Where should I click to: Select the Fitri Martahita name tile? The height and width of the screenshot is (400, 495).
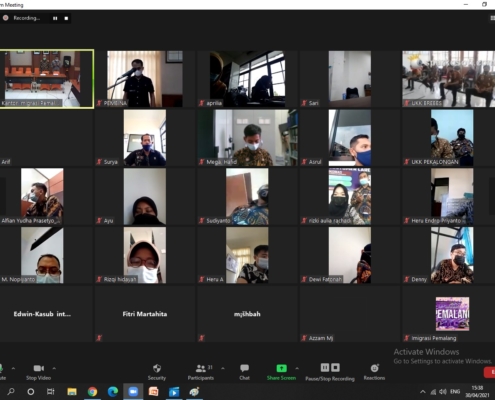click(x=145, y=314)
